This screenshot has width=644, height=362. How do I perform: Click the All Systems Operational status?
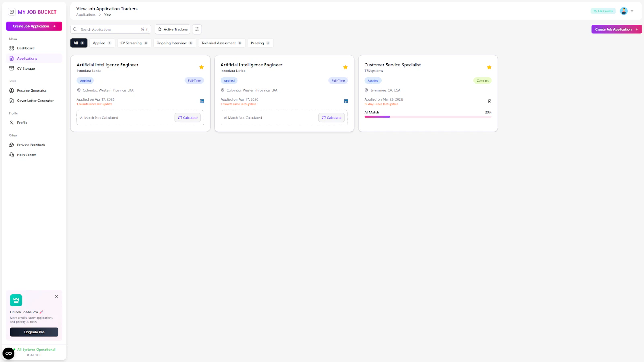point(36,350)
